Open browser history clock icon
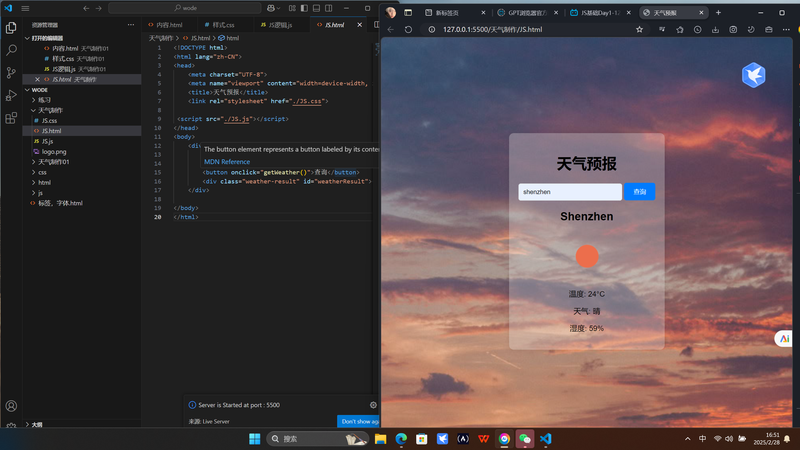 (697, 30)
